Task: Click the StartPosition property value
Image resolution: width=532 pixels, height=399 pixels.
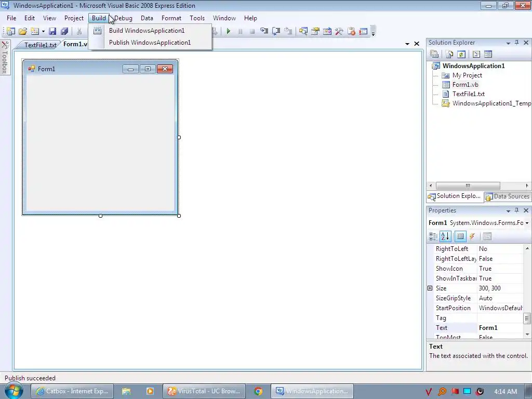Action: pyautogui.click(x=500, y=308)
